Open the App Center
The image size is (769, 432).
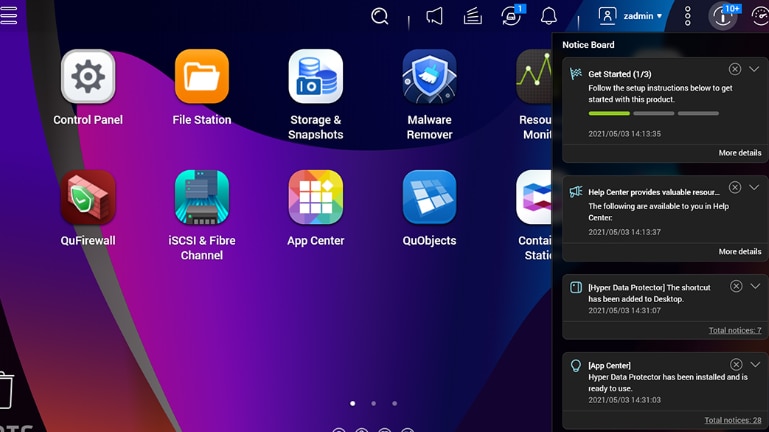(x=315, y=198)
